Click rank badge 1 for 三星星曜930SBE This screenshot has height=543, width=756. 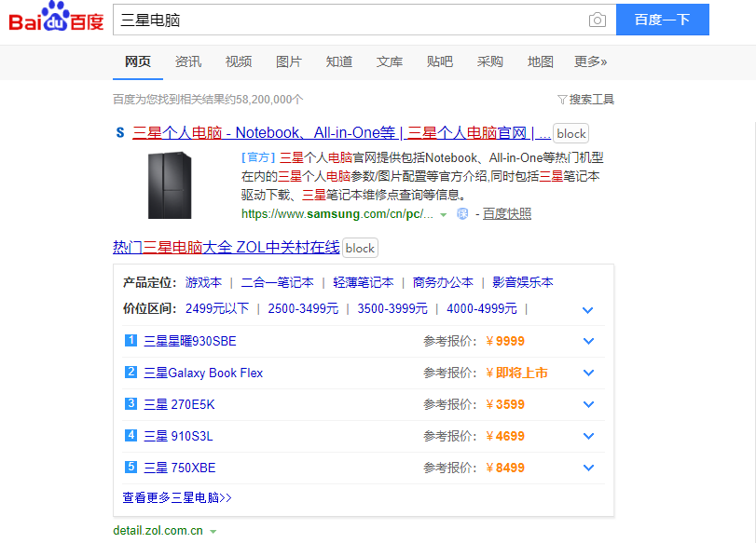coord(131,341)
